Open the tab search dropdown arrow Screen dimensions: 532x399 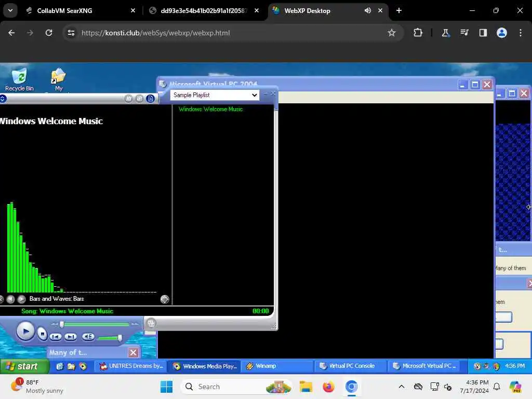(x=10, y=10)
